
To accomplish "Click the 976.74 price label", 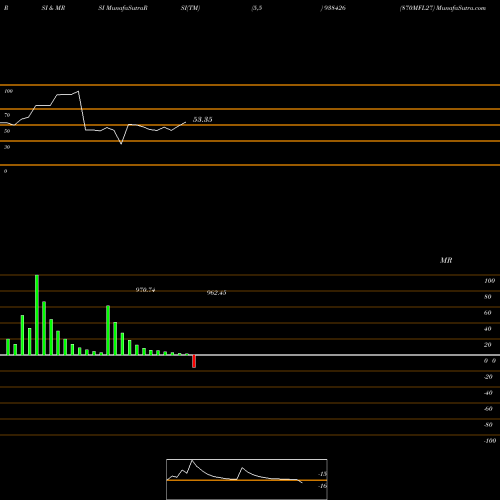I will [145, 290].
